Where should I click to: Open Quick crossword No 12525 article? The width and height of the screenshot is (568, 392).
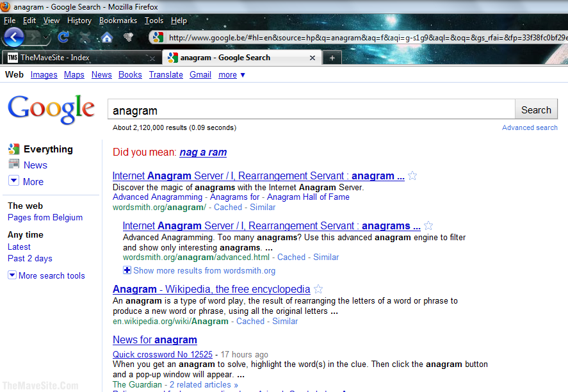[x=163, y=355]
